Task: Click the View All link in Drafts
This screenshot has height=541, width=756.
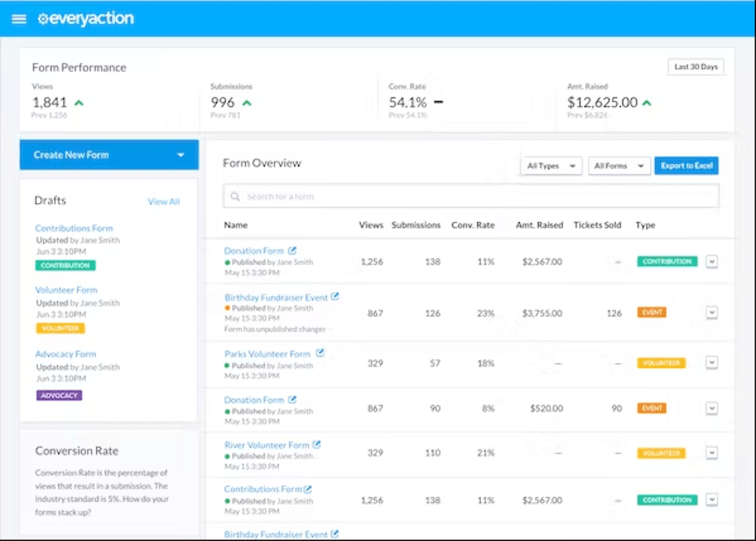Action: 163,201
